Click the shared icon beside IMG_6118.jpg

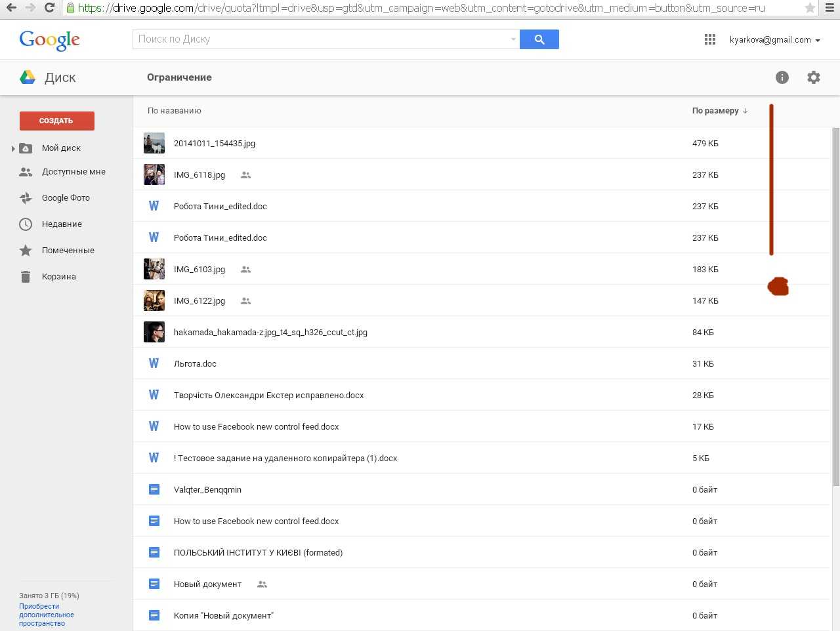pyautogui.click(x=246, y=175)
